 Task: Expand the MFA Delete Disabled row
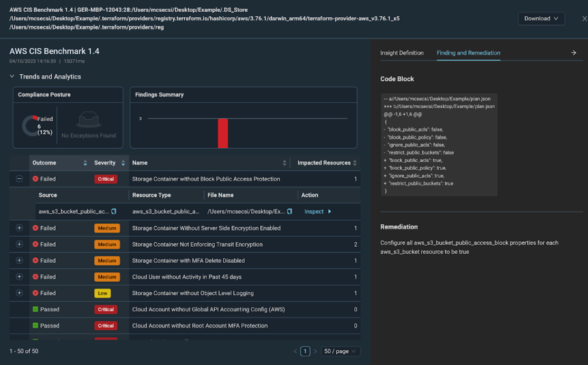tap(19, 260)
